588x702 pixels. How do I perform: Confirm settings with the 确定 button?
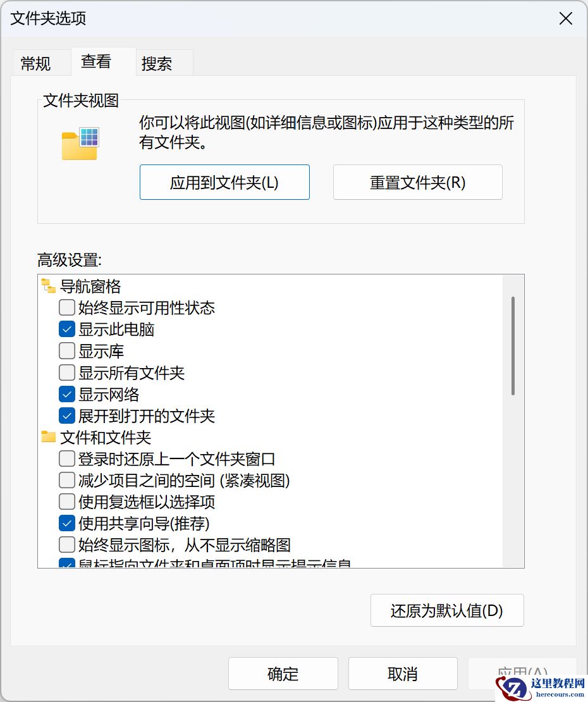click(x=283, y=673)
